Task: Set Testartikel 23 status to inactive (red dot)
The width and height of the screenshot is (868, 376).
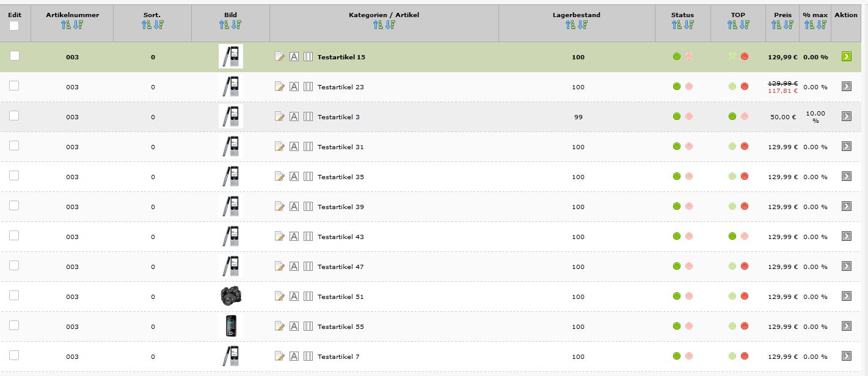Action: pos(689,87)
